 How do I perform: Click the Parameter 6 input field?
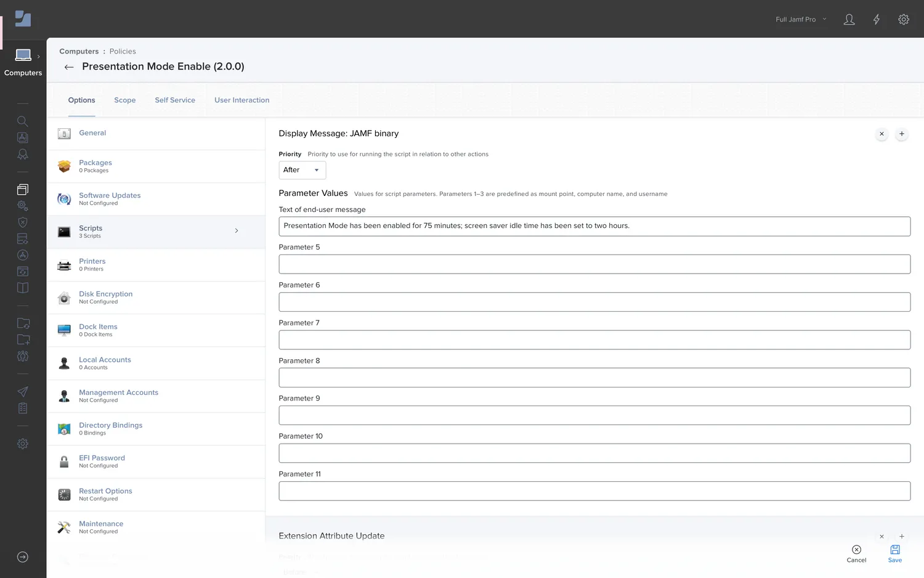594,302
